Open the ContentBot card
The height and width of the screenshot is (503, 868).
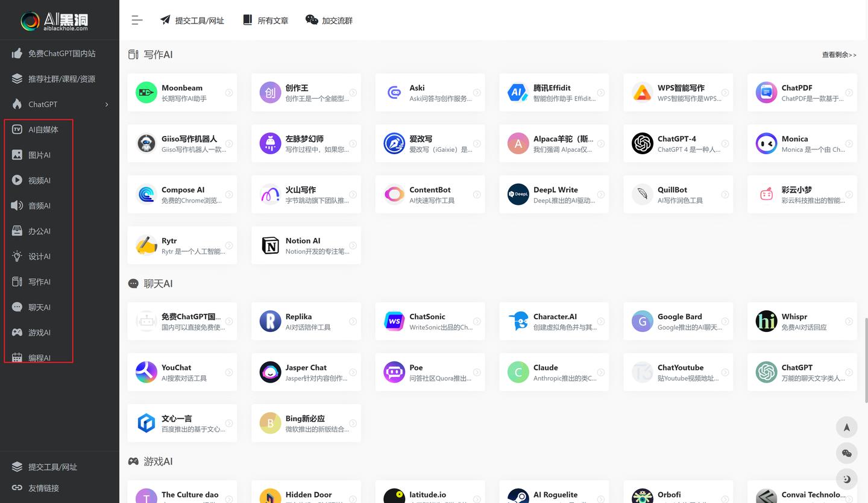pos(430,195)
